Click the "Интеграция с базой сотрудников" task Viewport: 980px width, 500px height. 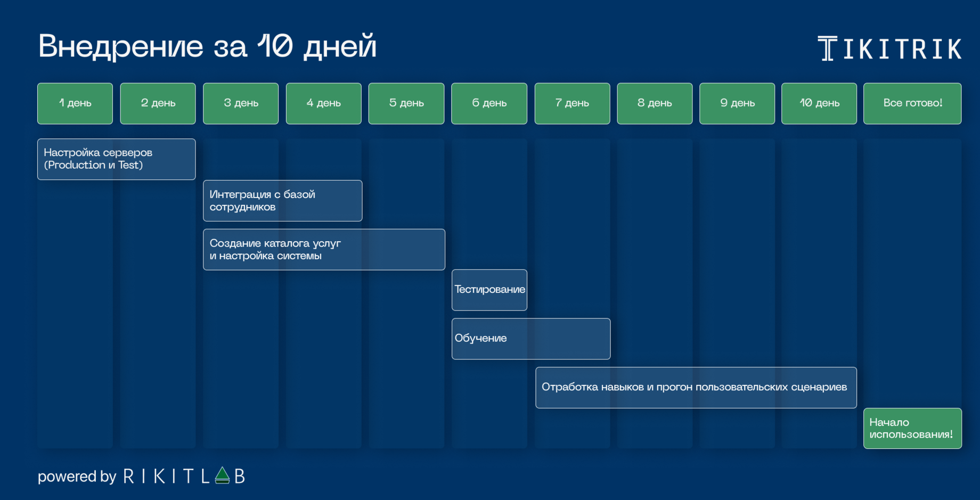coord(282,201)
